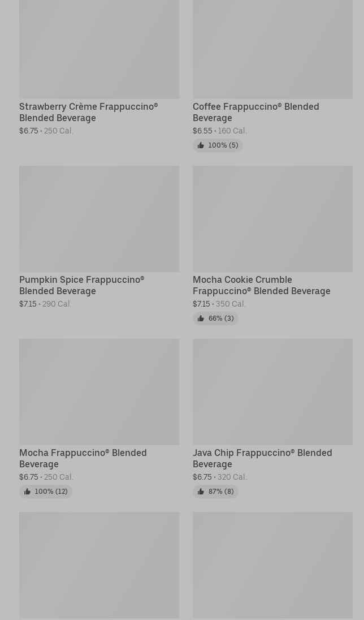The image size is (364, 620).
Task: Click thumbs-up icon under Mocha Frappuccino
Action: (27, 492)
